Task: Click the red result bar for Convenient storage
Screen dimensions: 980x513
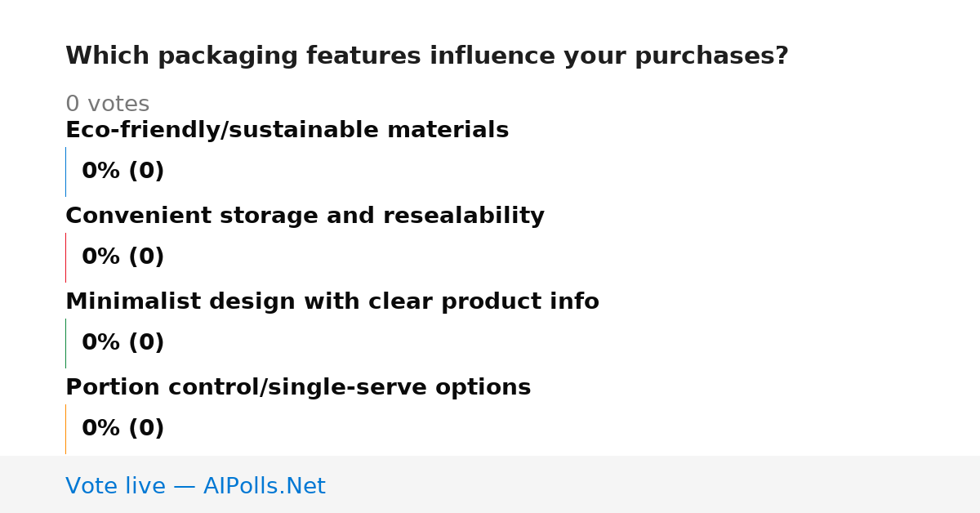Action: tap(65, 257)
